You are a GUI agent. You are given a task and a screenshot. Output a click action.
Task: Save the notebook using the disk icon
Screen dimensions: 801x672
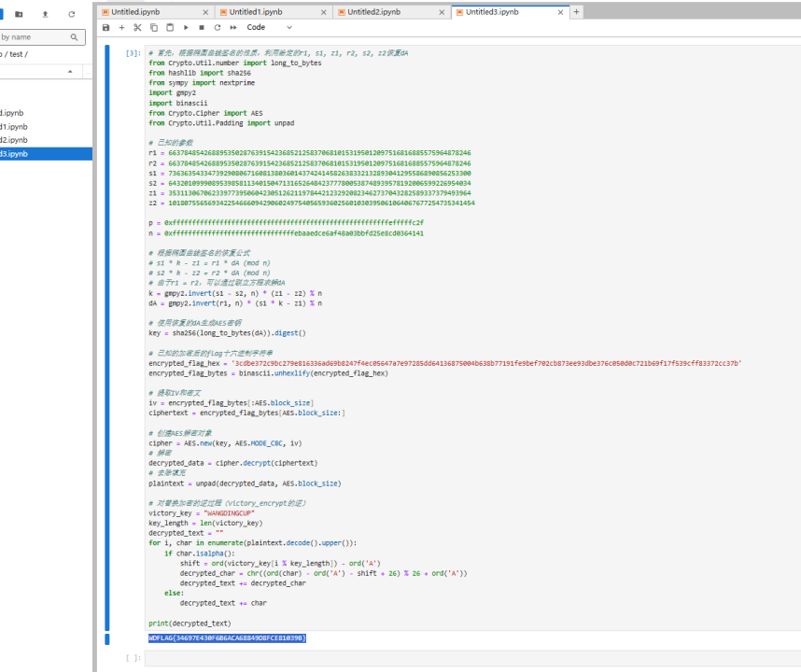pos(106,28)
